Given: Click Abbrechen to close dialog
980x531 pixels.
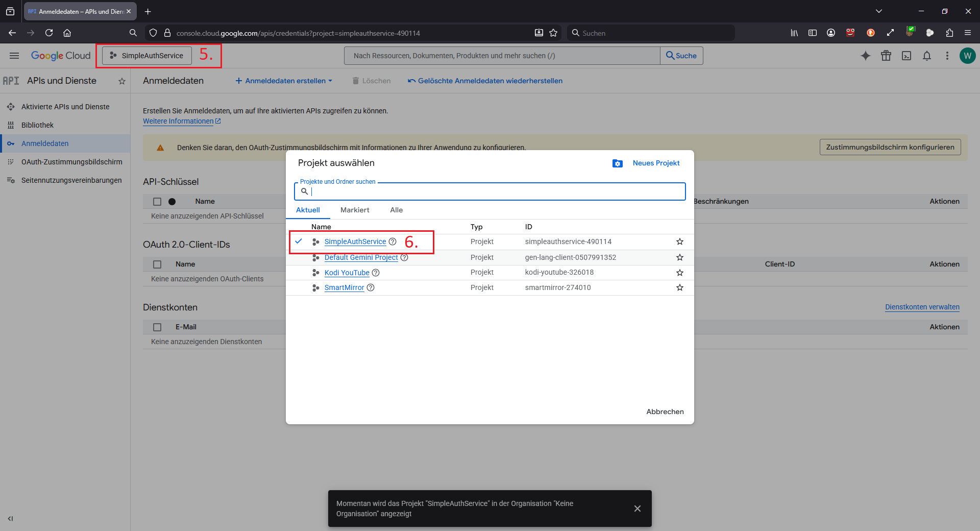Looking at the screenshot, I should tap(665, 412).
